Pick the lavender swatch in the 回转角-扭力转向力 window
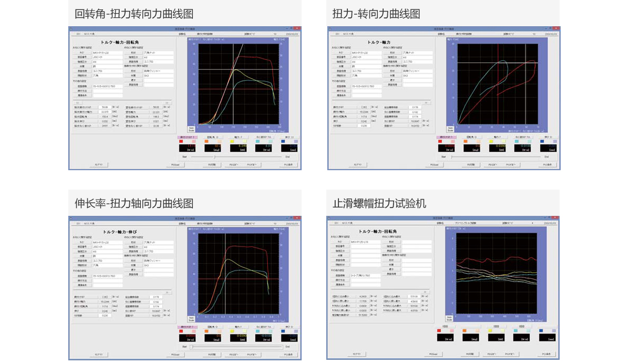 [296, 141]
